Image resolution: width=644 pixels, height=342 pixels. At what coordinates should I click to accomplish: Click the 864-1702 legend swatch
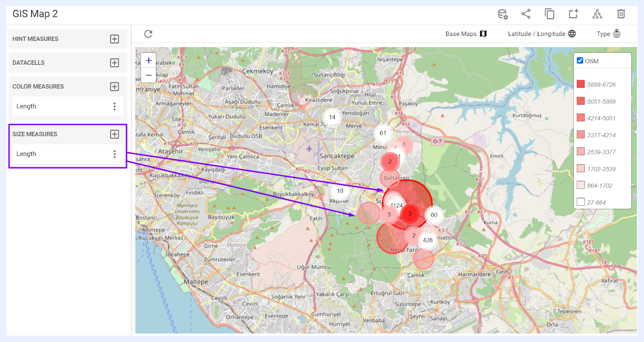581,185
